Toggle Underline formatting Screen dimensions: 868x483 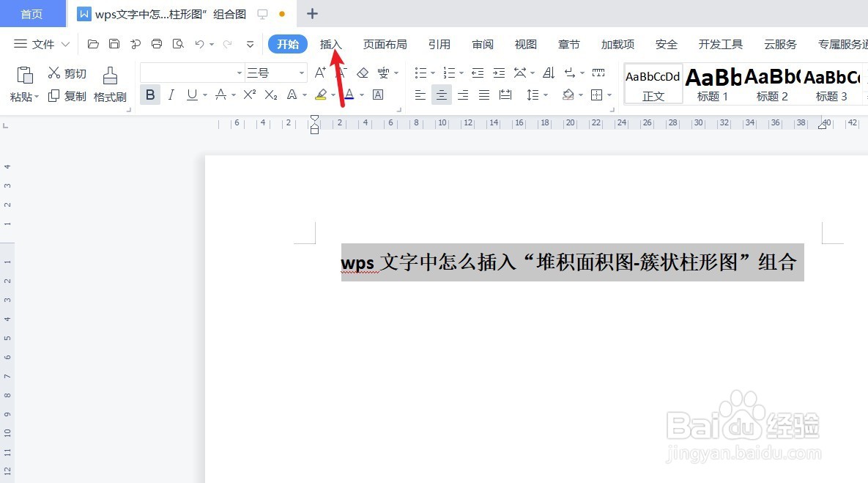(x=191, y=95)
